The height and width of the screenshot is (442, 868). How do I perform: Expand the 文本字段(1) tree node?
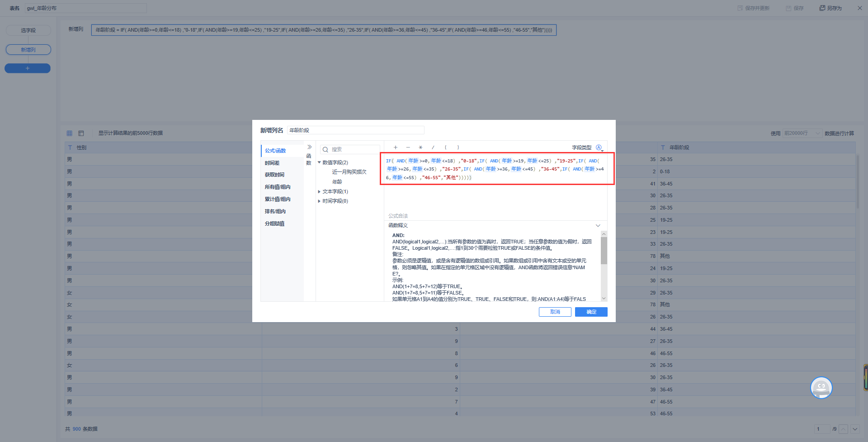click(x=319, y=192)
